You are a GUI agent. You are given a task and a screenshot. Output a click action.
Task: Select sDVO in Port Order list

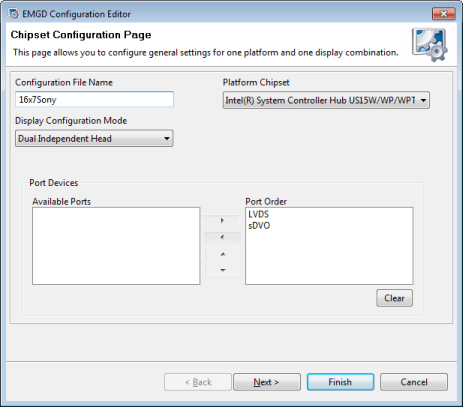tap(259, 226)
